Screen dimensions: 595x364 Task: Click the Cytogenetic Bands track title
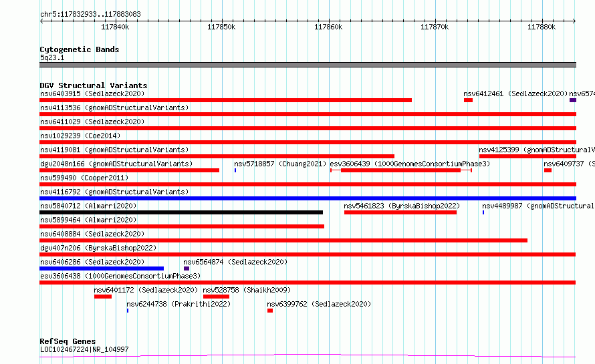tap(80, 49)
